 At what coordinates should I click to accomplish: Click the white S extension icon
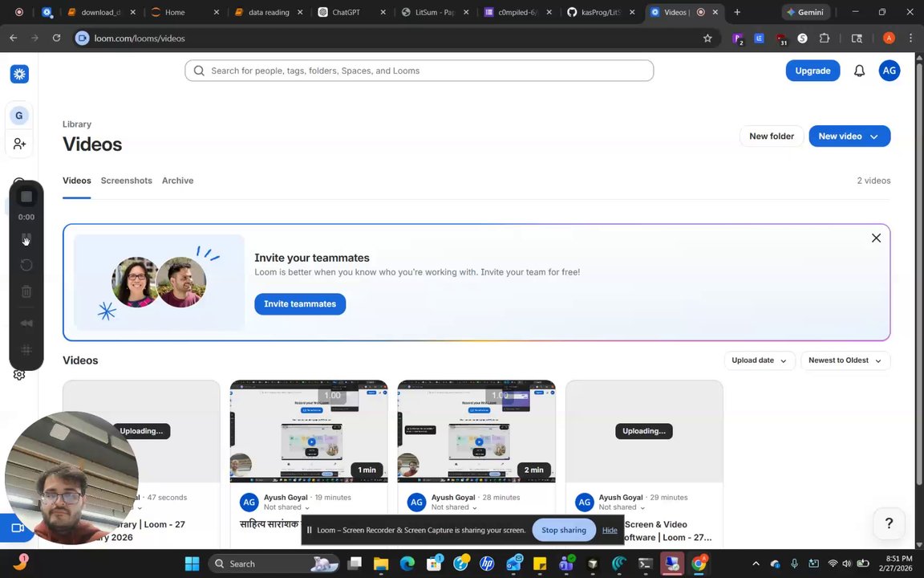(802, 39)
